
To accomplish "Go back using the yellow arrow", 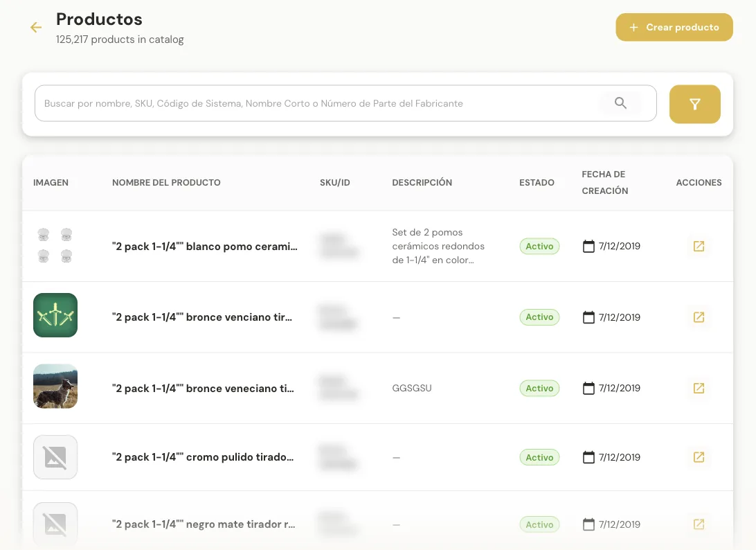I will pyautogui.click(x=36, y=28).
